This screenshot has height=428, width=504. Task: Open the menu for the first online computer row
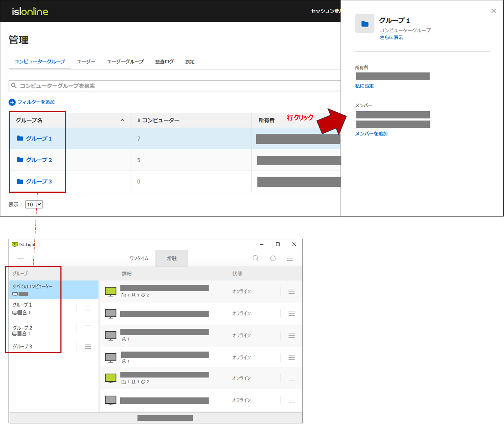pyautogui.click(x=291, y=291)
